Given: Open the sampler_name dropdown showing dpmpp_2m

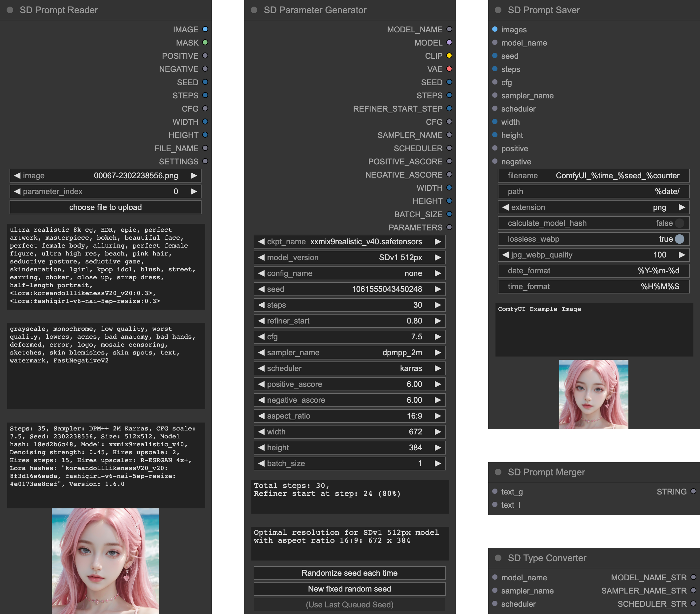Looking at the screenshot, I should point(349,353).
